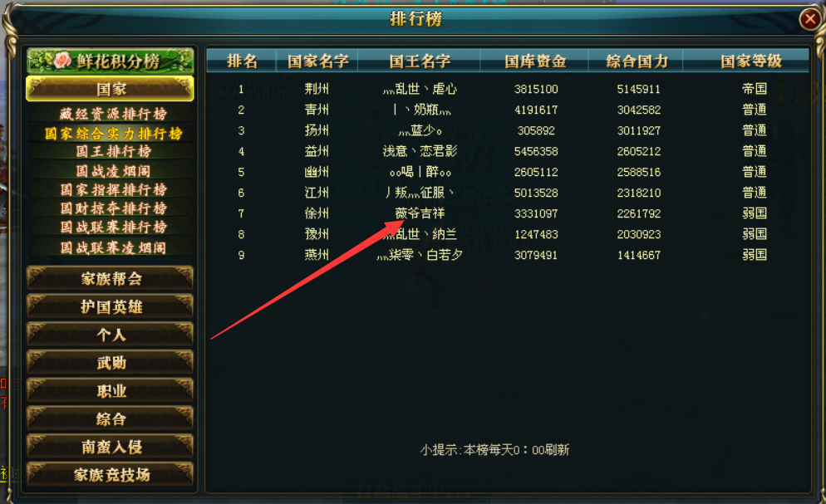This screenshot has width=826, height=504.
Task: Open 国战凌烟阁 ranking
Action: pyautogui.click(x=113, y=170)
